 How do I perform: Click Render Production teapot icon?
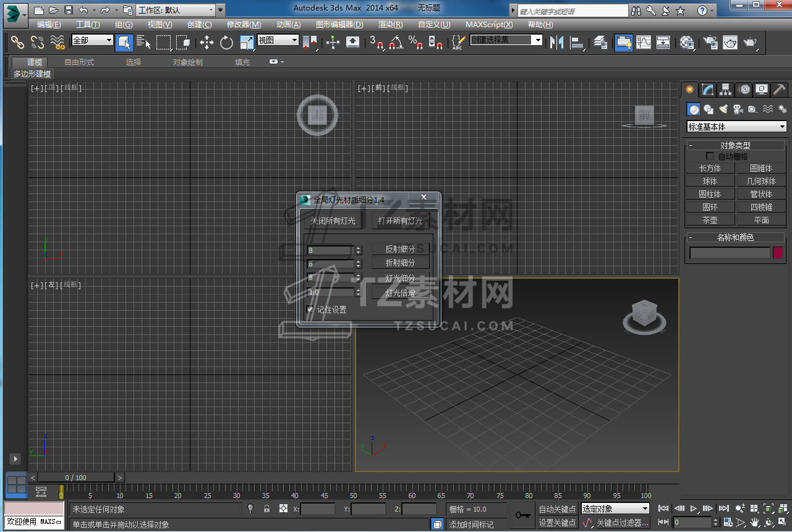click(x=750, y=42)
